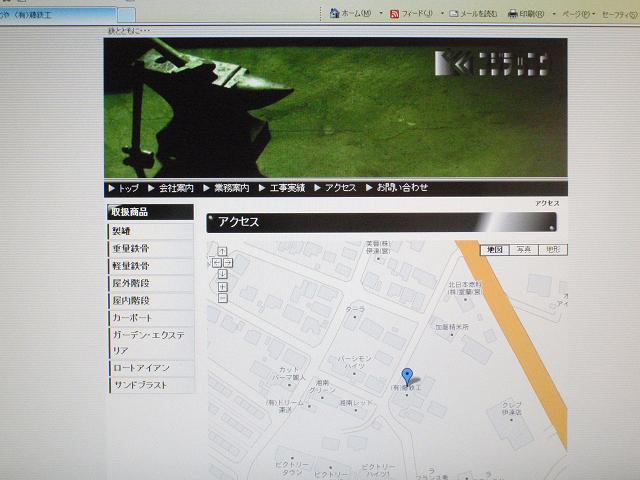Click the 取扱商品 sidebar header
The image size is (640, 480).
pyautogui.click(x=151, y=212)
